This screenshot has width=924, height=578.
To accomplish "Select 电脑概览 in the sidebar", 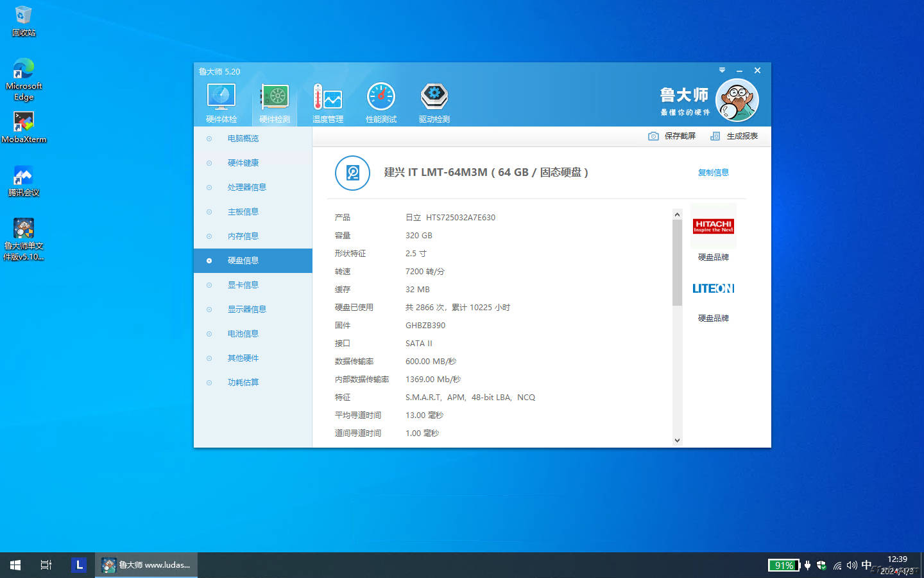I will tap(243, 139).
